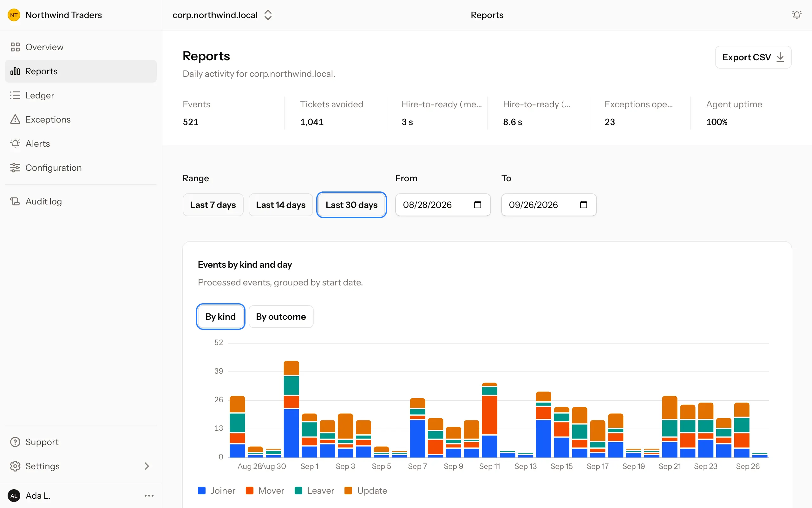Click the From date field 08/28/2026
The image size is (812, 508).
[x=443, y=204]
